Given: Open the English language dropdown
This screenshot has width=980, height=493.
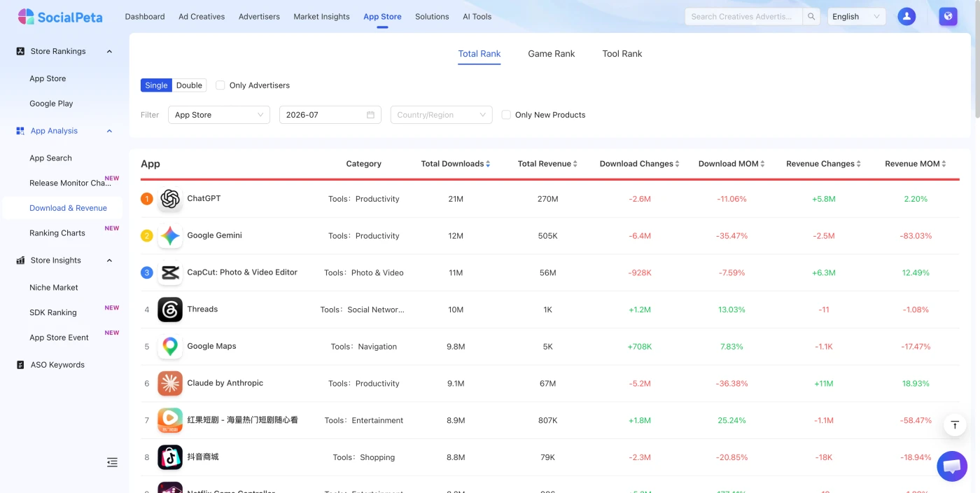Looking at the screenshot, I should click(x=857, y=17).
